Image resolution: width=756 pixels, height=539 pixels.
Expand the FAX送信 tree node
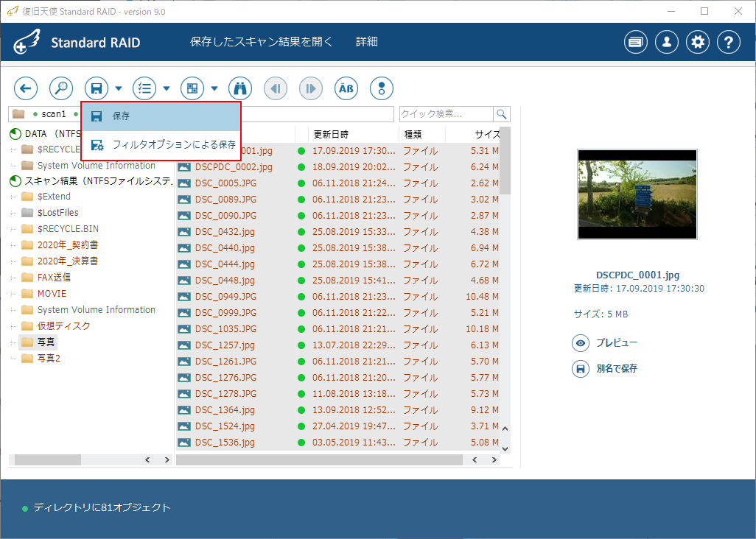pos(14,278)
